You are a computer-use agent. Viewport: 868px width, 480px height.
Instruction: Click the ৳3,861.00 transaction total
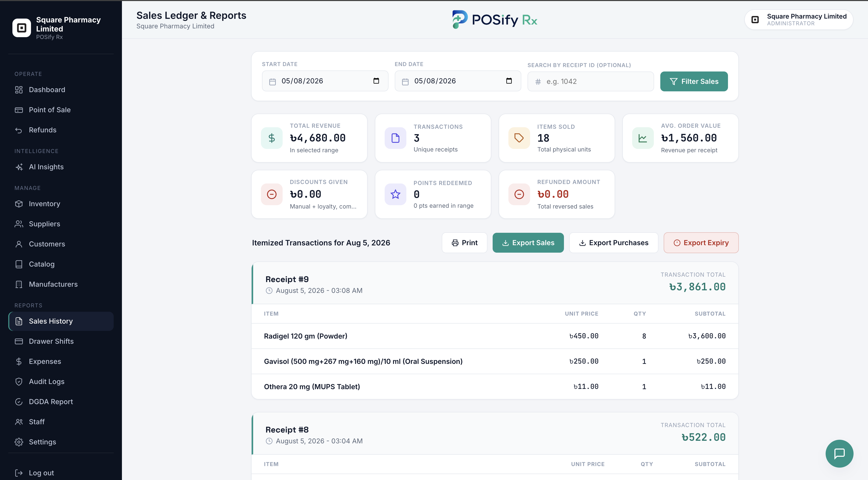(x=697, y=287)
